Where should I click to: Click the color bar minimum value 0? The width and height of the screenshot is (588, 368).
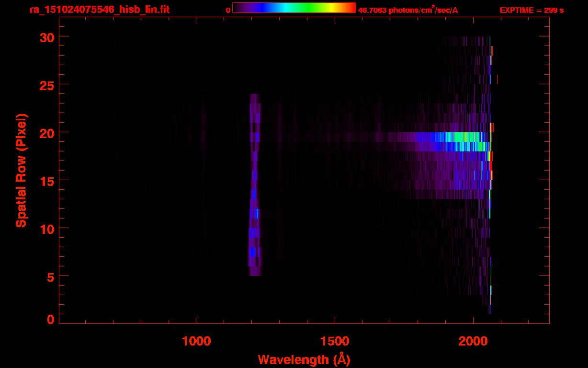point(228,10)
